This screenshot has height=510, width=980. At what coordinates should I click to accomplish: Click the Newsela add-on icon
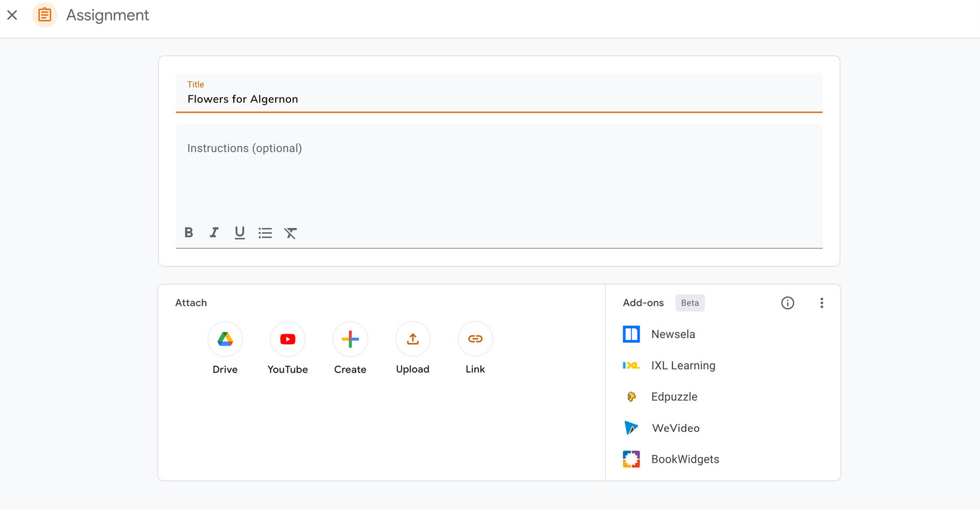click(x=631, y=334)
